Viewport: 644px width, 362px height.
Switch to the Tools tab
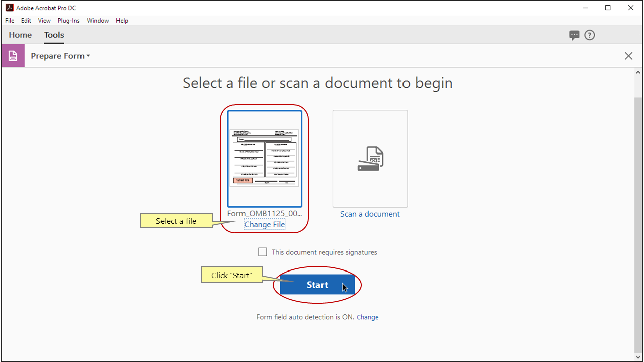point(54,35)
